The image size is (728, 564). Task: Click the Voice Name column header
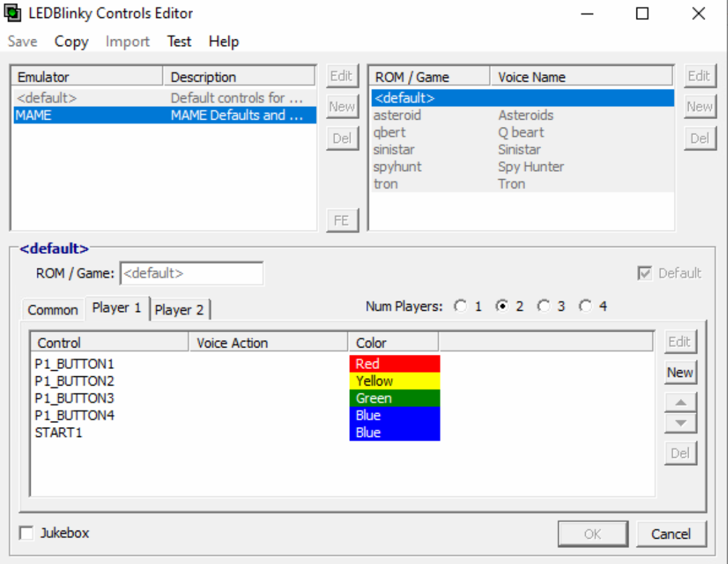(582, 77)
